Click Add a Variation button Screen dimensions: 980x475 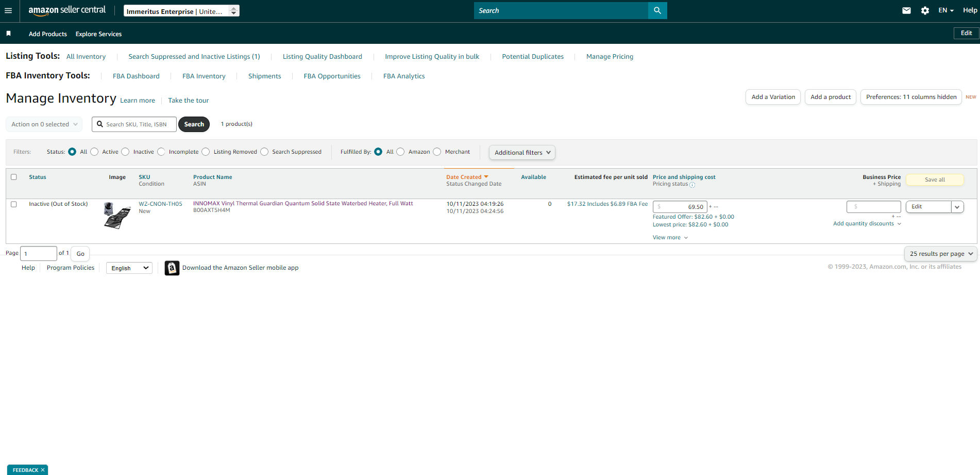click(x=773, y=97)
